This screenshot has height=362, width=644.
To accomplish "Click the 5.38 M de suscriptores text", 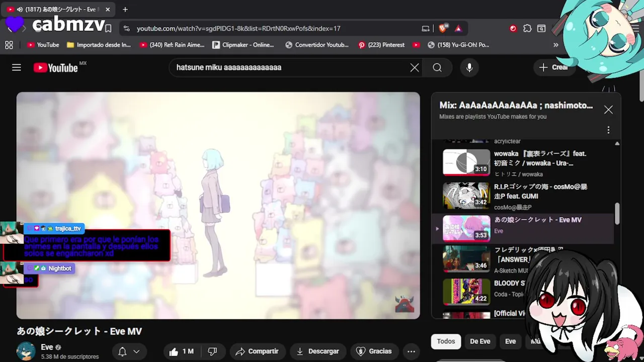I will coord(70,356).
